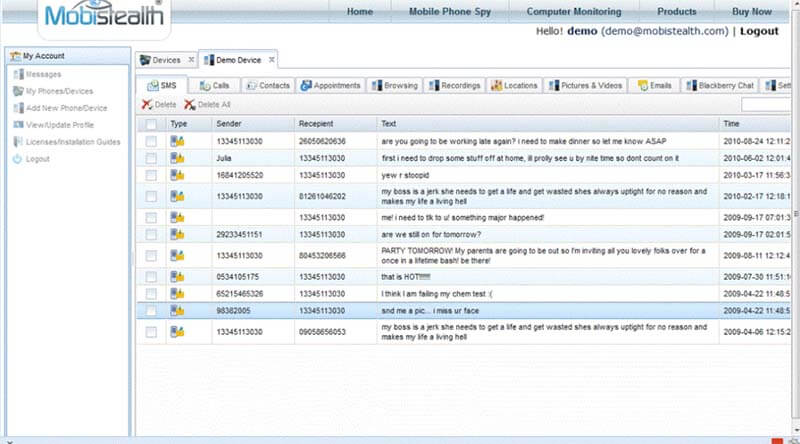800x444 pixels.
Task: Open the SMS tab
Action: click(162, 85)
